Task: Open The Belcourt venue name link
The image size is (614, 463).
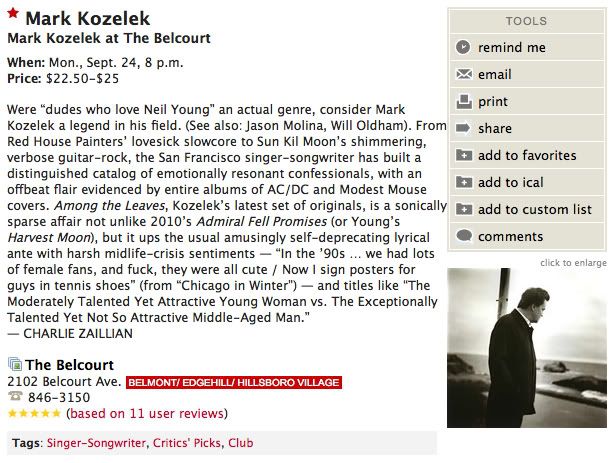Action: coord(69,364)
